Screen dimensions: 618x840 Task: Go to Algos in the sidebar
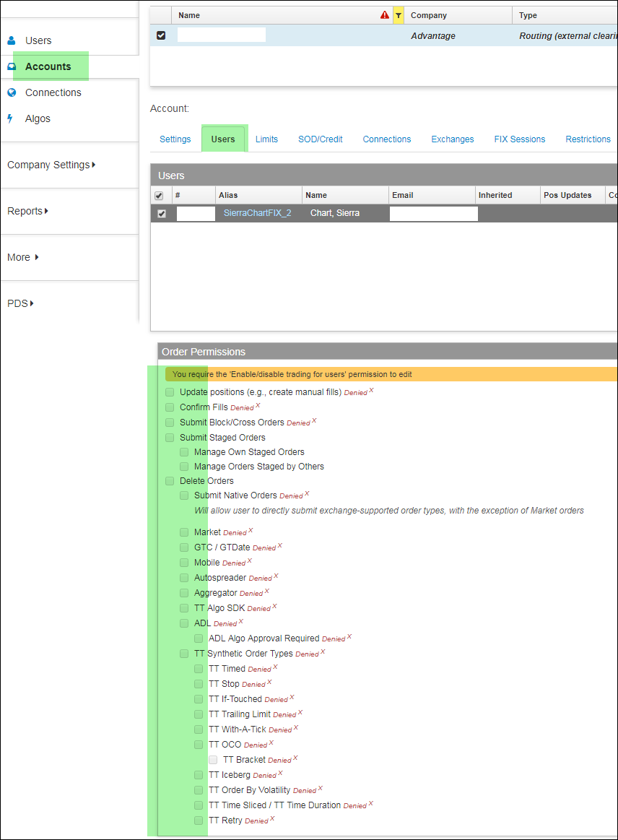point(38,118)
